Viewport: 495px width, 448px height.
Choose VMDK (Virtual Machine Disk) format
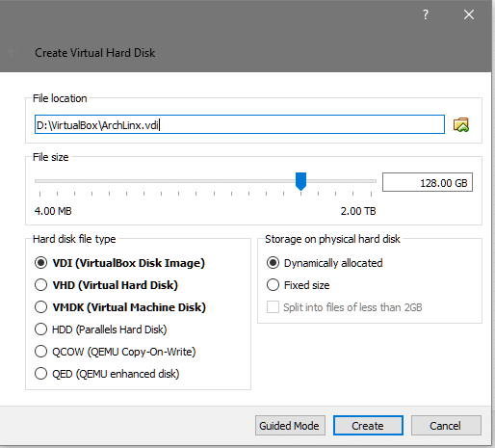coord(119,307)
